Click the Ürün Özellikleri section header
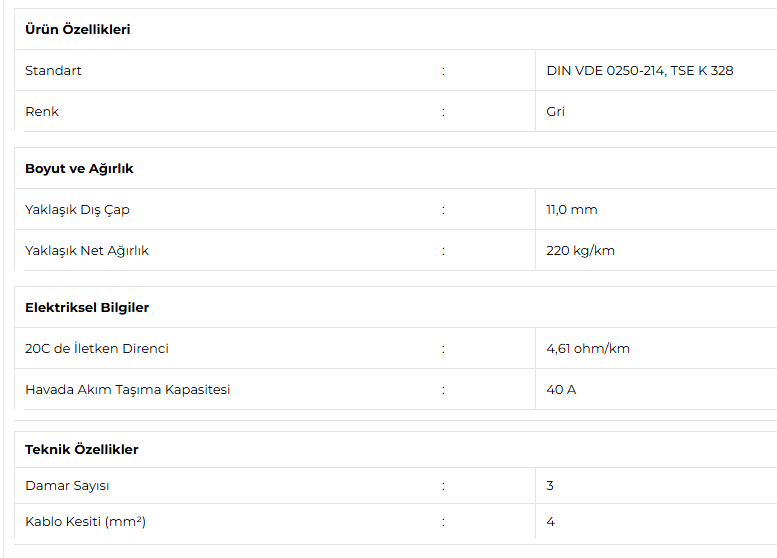 pyautogui.click(x=78, y=29)
